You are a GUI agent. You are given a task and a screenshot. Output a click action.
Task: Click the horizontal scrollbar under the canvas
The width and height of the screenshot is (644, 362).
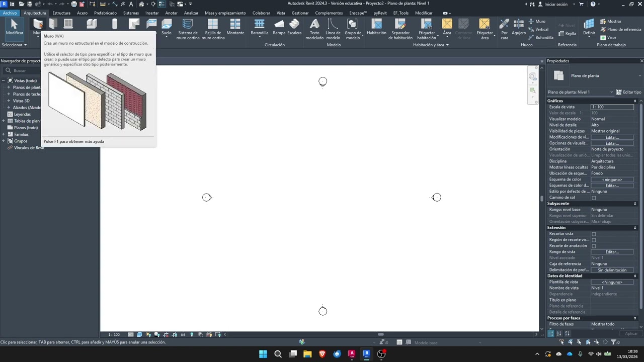[381, 334]
